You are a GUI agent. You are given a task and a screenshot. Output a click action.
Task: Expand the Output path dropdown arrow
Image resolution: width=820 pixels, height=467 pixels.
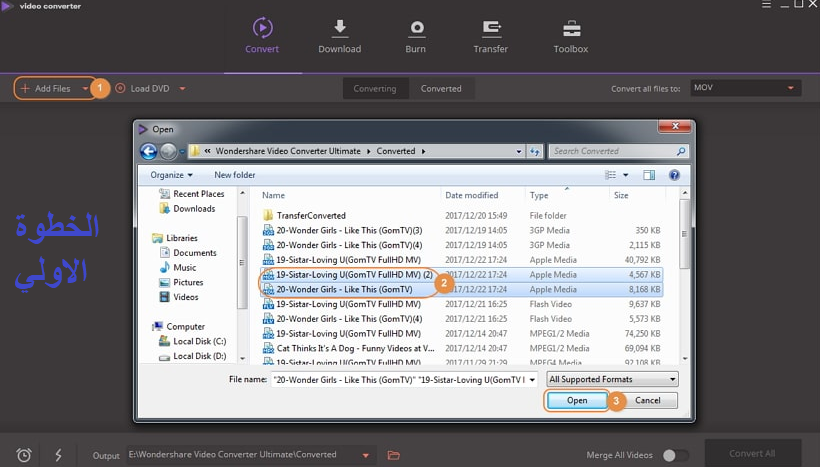tap(366, 455)
